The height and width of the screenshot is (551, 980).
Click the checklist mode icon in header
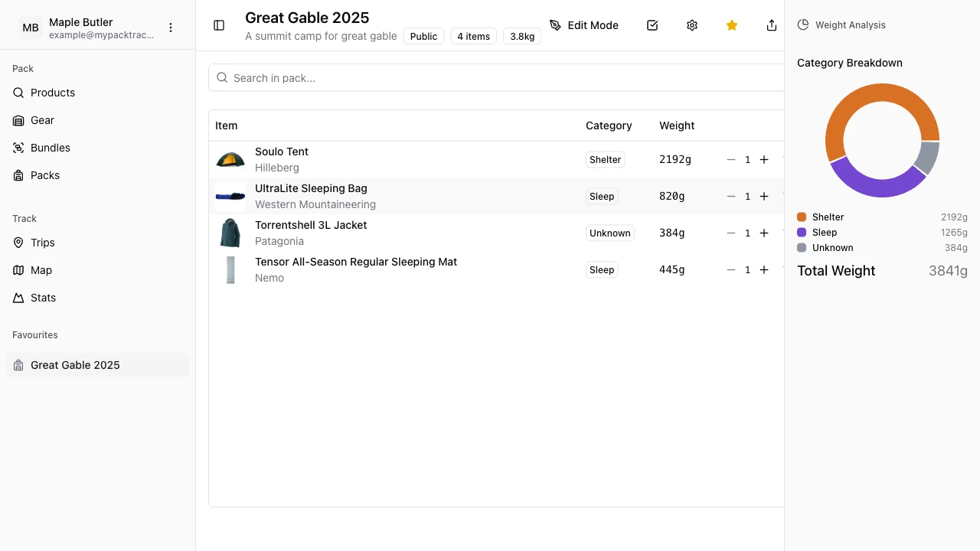tap(652, 25)
